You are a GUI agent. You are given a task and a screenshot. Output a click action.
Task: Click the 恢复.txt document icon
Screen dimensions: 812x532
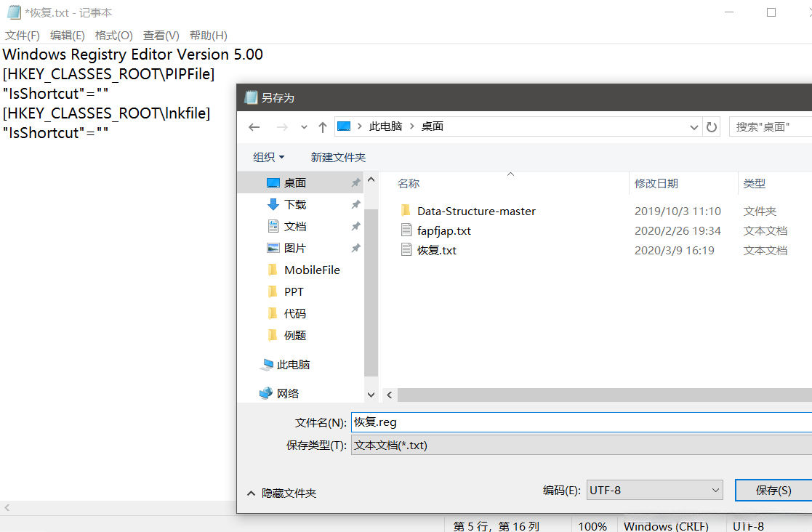pos(406,250)
